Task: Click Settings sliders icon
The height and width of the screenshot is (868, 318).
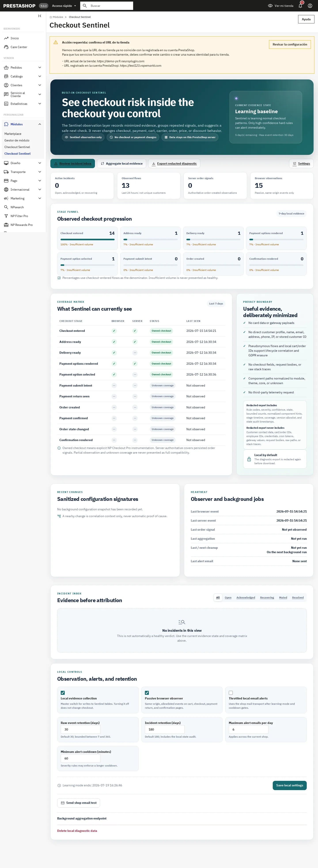Action: click(x=294, y=164)
